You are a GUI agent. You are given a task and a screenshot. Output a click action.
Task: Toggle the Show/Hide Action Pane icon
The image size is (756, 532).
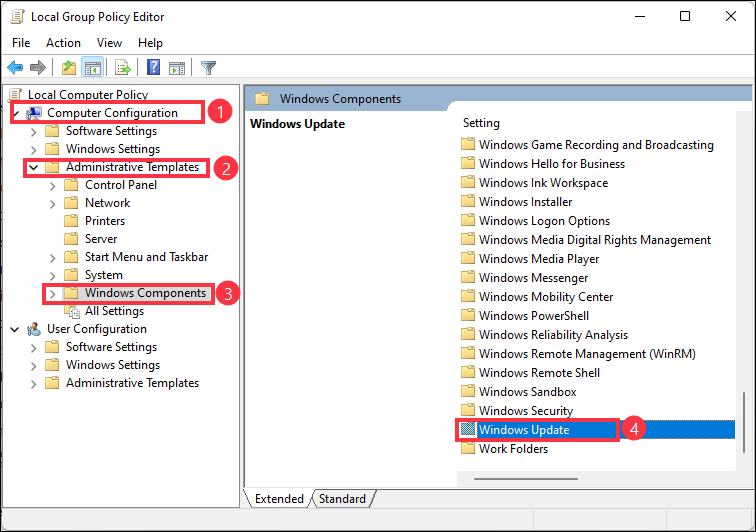coord(177,68)
